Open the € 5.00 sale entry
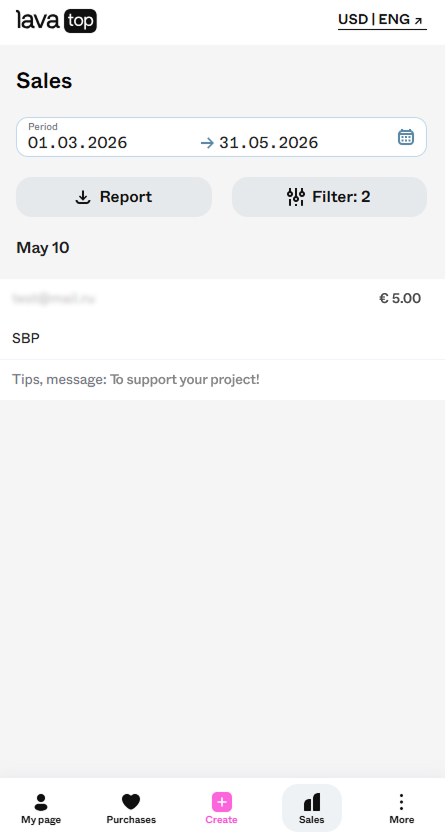The height and width of the screenshot is (835, 445). point(222,319)
